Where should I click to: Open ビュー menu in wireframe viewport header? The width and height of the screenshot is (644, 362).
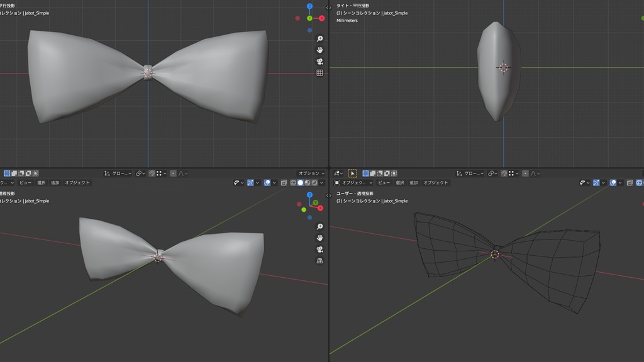pos(383,183)
